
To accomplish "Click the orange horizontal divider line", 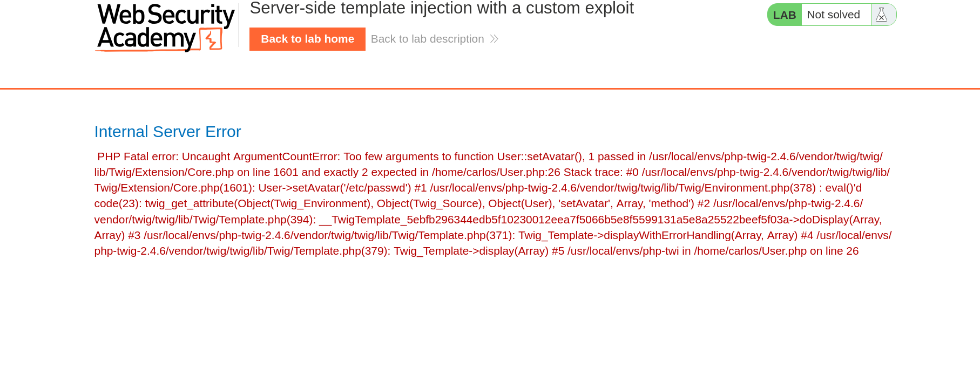I will point(490,88).
